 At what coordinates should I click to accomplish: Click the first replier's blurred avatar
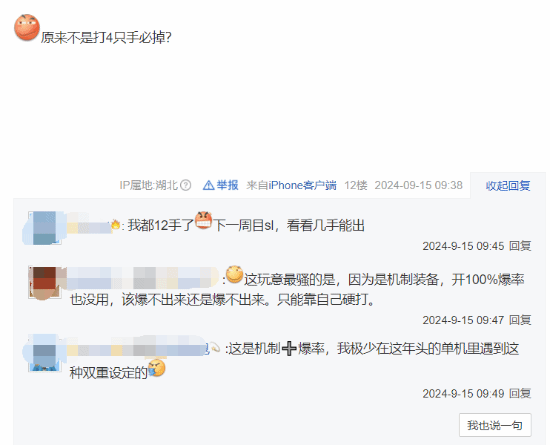click(45, 228)
